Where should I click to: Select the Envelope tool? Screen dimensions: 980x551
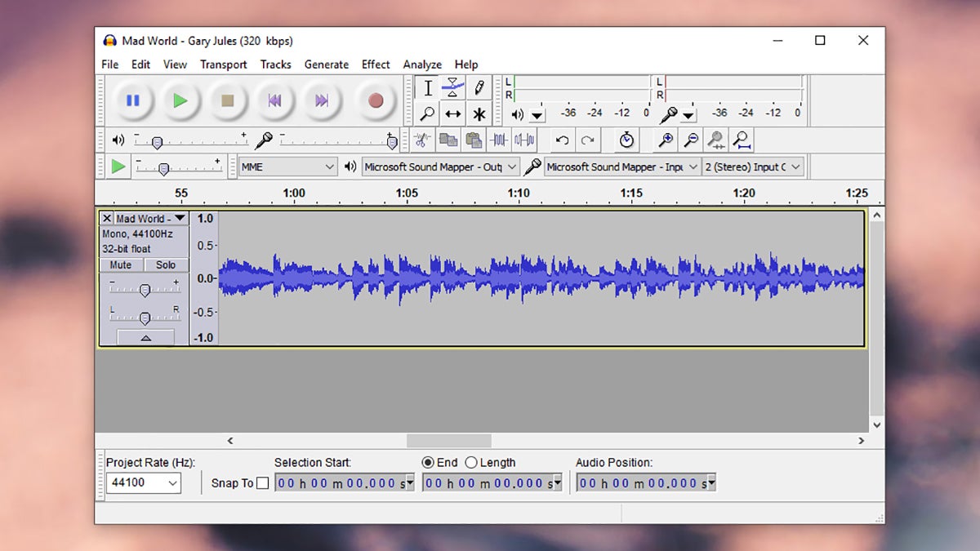[x=453, y=87]
